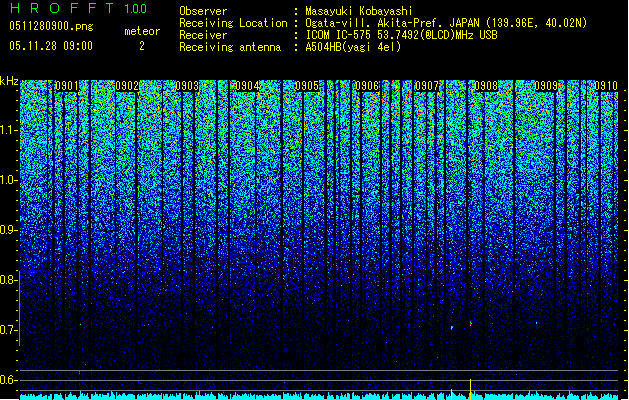
Task: Click the 0.8 kHz axis label
Action: point(9,280)
